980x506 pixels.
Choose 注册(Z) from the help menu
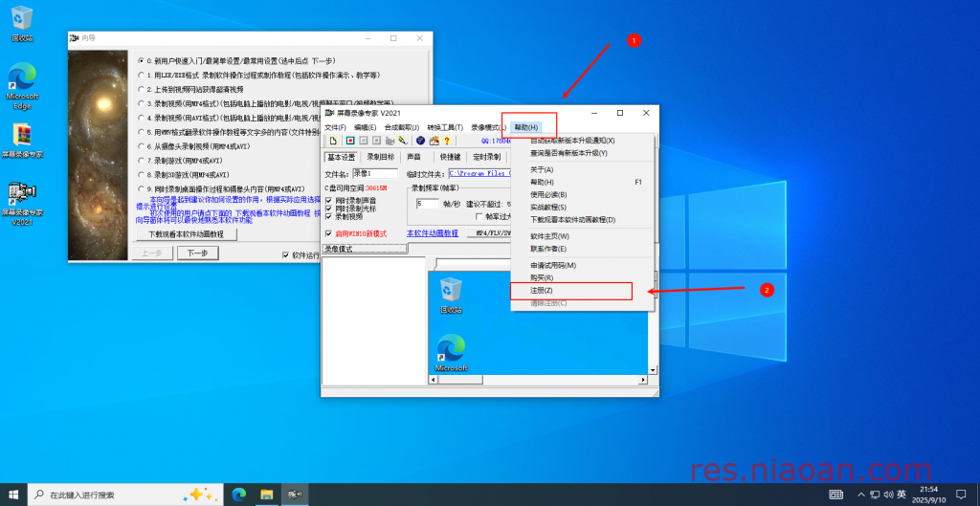(583, 291)
